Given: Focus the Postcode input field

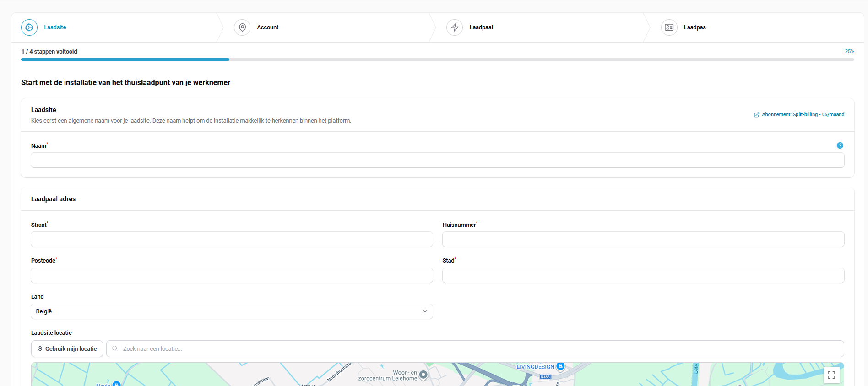Looking at the screenshot, I should [x=232, y=275].
